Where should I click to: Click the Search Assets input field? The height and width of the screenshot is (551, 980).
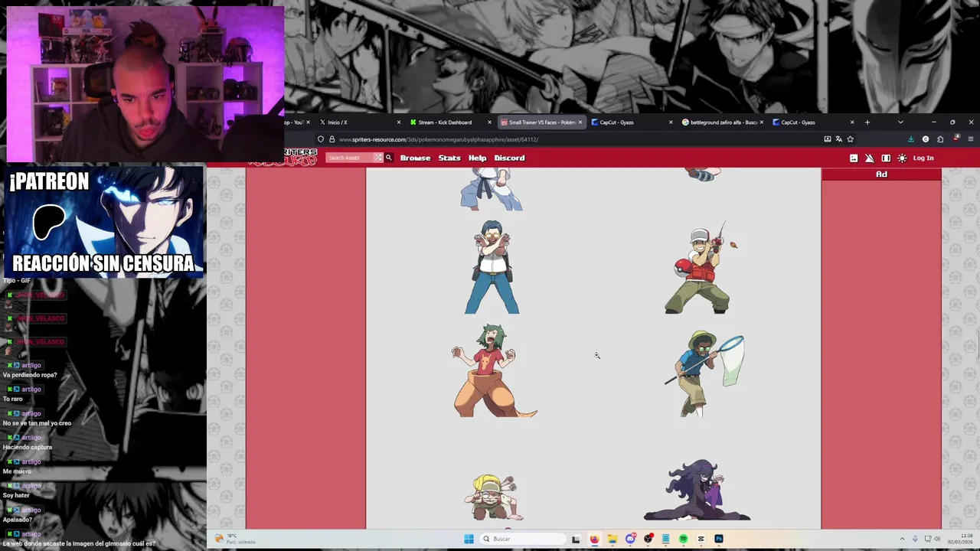pos(350,158)
